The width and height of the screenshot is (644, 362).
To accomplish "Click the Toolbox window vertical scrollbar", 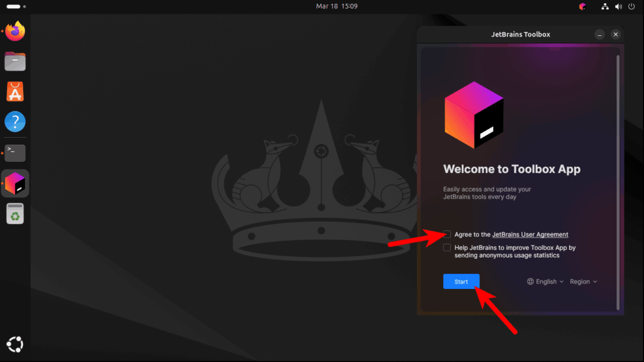I will [618, 183].
